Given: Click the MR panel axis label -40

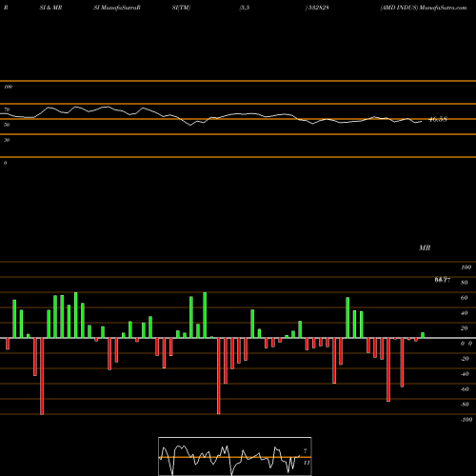Looking at the screenshot, I should pos(465,374).
